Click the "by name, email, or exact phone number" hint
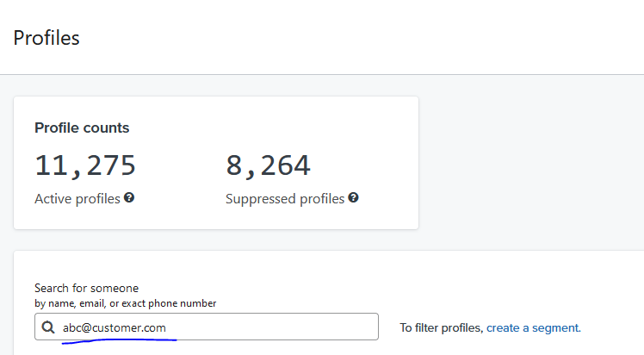 125,303
